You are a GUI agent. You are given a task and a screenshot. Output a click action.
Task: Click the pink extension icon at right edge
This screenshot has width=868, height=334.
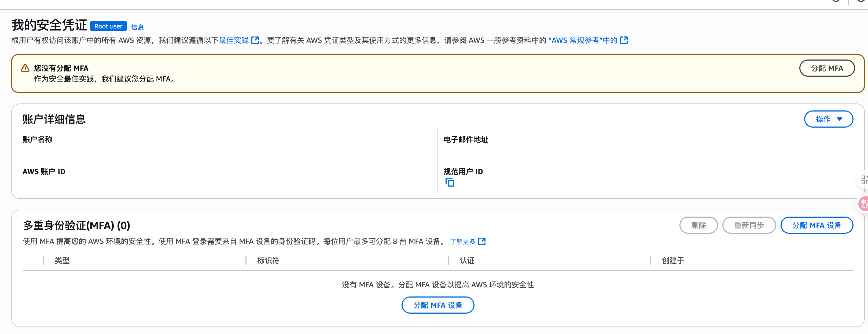click(864, 203)
